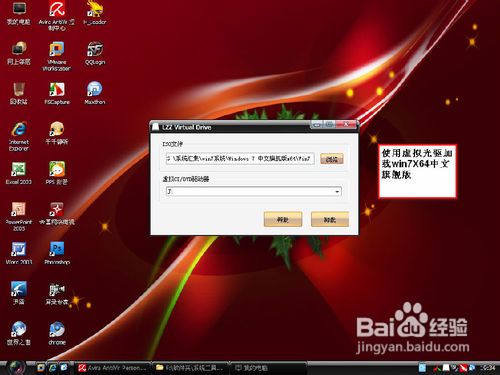Launch Internet Explorer from desktop

pos(19,136)
